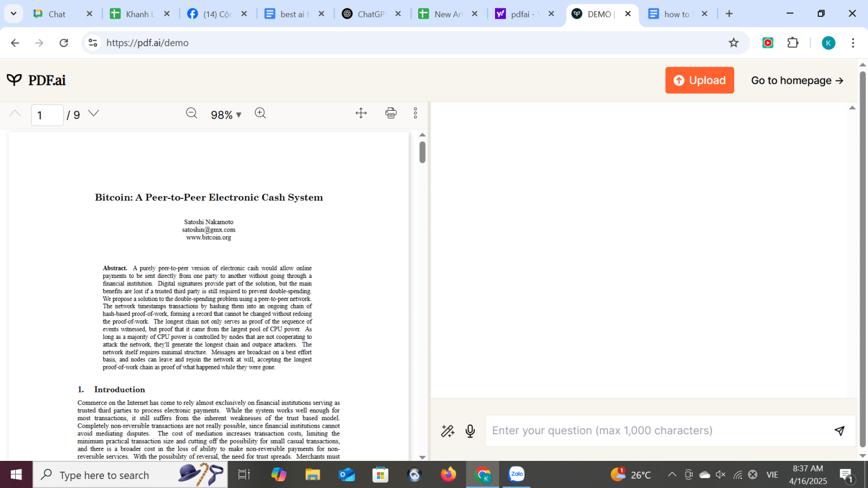Screen dimensions: 868x488
Task: Activate the pan/move tool
Action: coord(361,114)
